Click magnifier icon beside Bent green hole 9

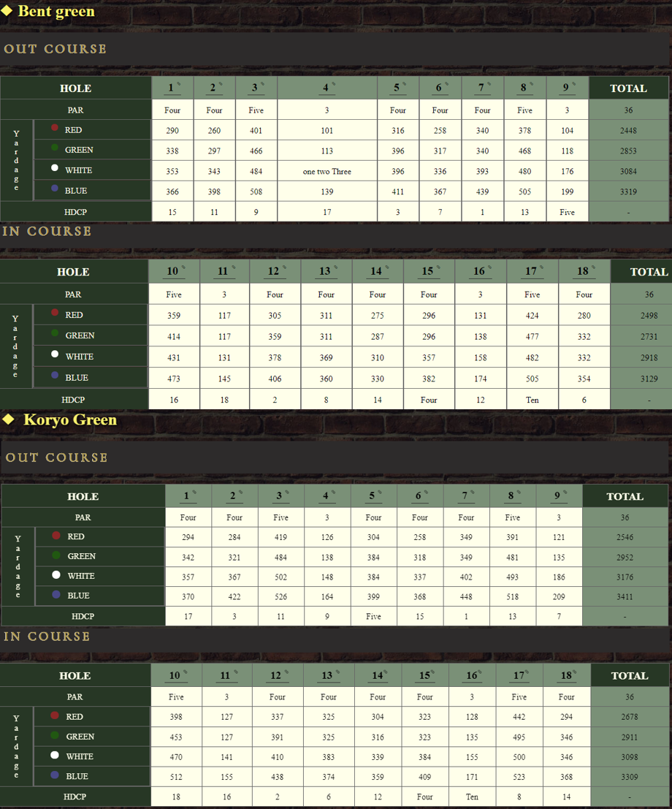point(573,83)
